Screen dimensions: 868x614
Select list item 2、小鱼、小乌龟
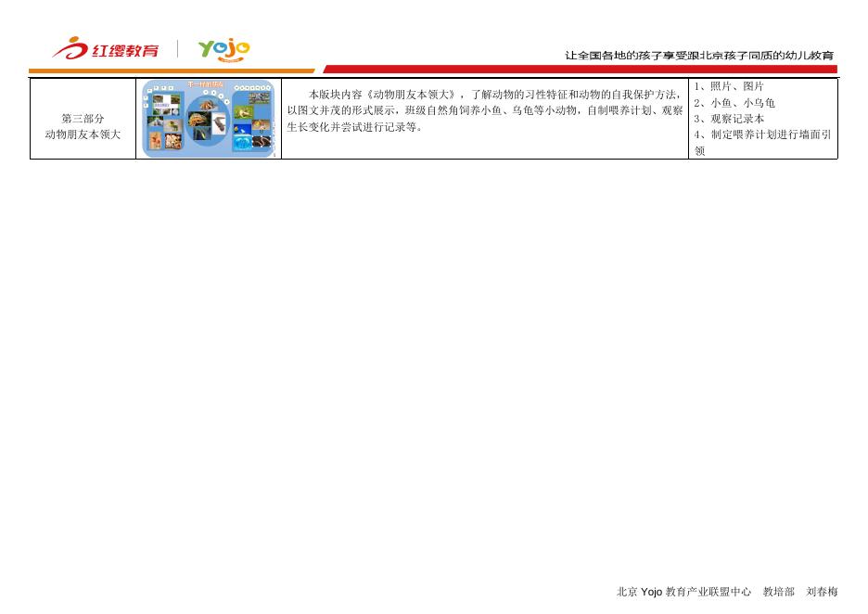click(734, 103)
